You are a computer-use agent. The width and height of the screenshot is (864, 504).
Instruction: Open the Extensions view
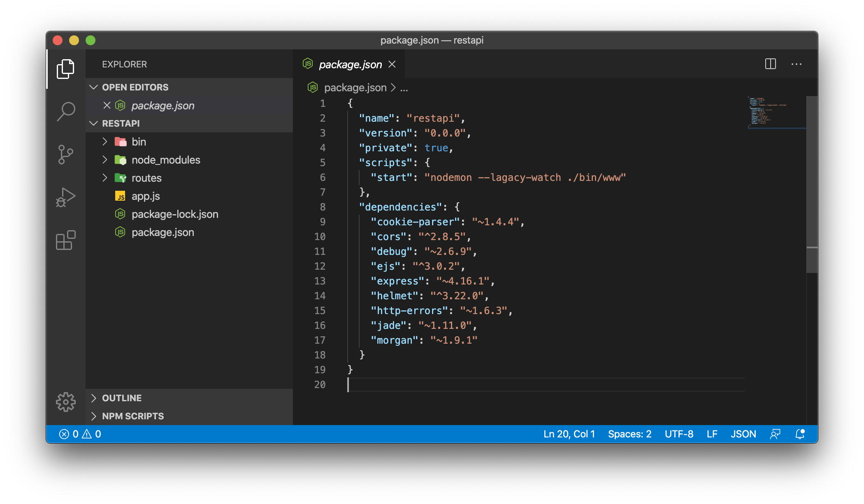tap(66, 240)
